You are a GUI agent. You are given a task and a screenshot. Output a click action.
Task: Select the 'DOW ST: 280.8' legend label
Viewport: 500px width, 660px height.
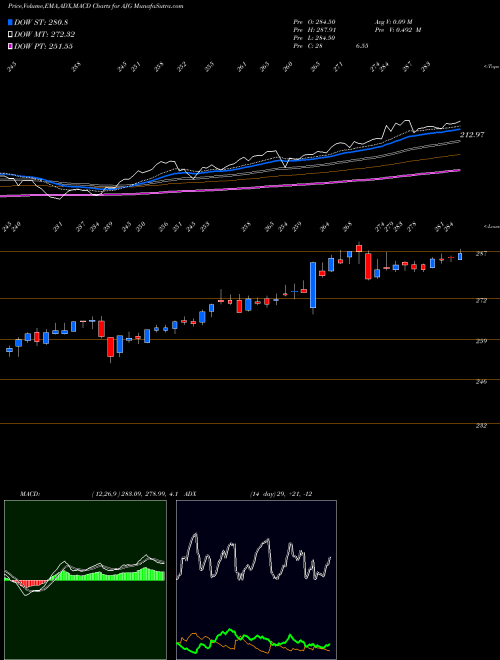pyautogui.click(x=41, y=23)
